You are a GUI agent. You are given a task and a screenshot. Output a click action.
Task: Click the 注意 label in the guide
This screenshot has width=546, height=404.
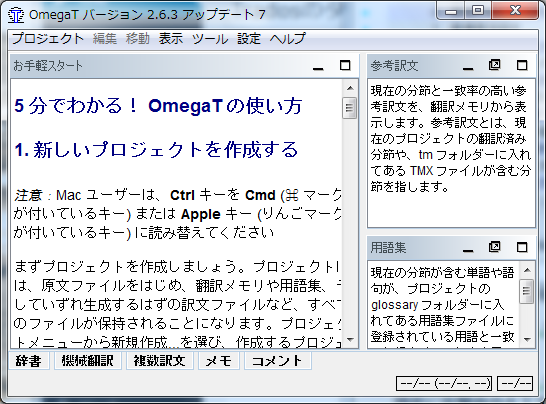[28, 195]
